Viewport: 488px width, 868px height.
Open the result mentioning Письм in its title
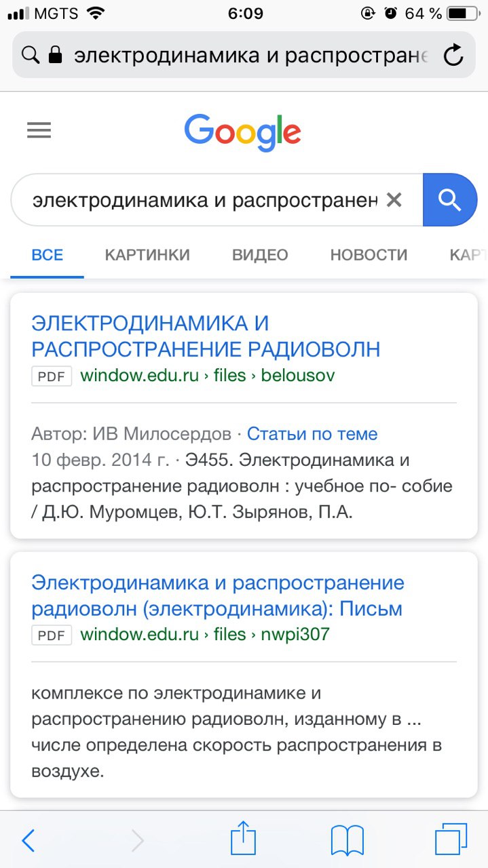[217, 595]
